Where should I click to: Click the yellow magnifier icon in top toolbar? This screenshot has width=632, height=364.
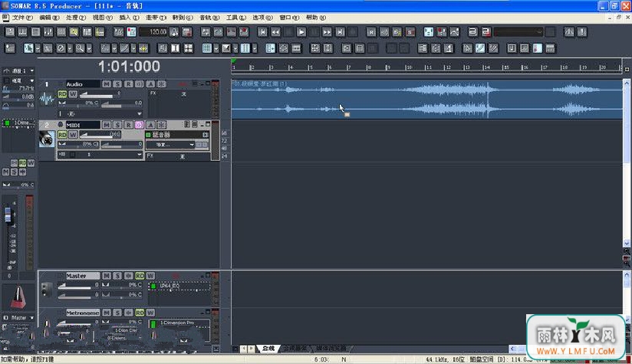point(74,32)
